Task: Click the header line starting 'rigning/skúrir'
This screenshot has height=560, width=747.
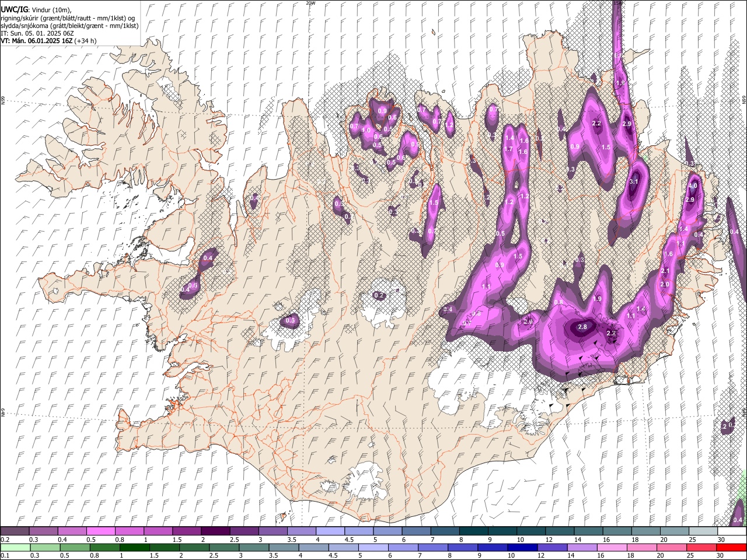Action: pyautogui.click(x=68, y=18)
